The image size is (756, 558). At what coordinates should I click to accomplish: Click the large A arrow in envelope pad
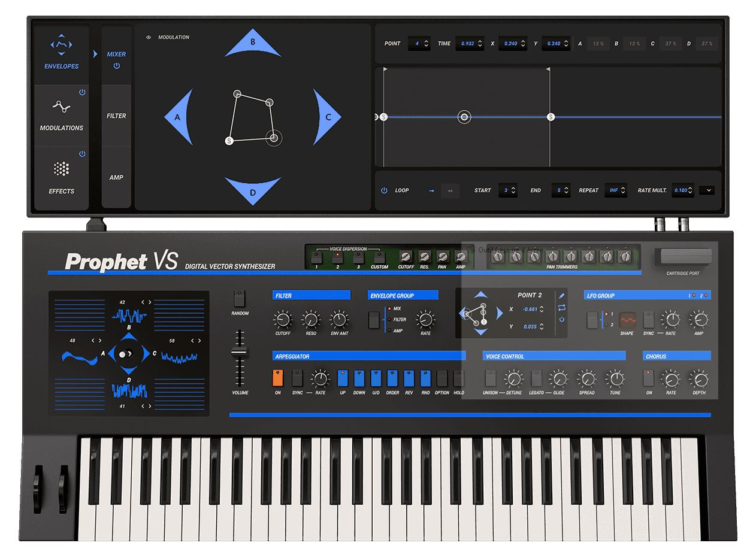[179, 117]
